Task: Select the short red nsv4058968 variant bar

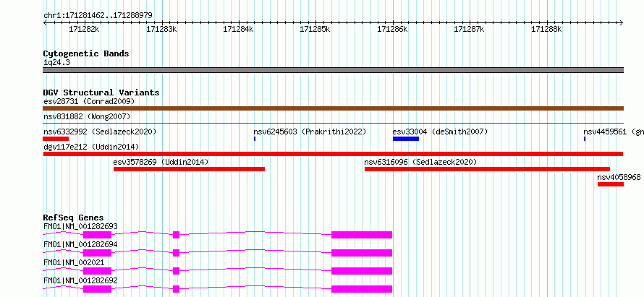Action: click(x=611, y=184)
